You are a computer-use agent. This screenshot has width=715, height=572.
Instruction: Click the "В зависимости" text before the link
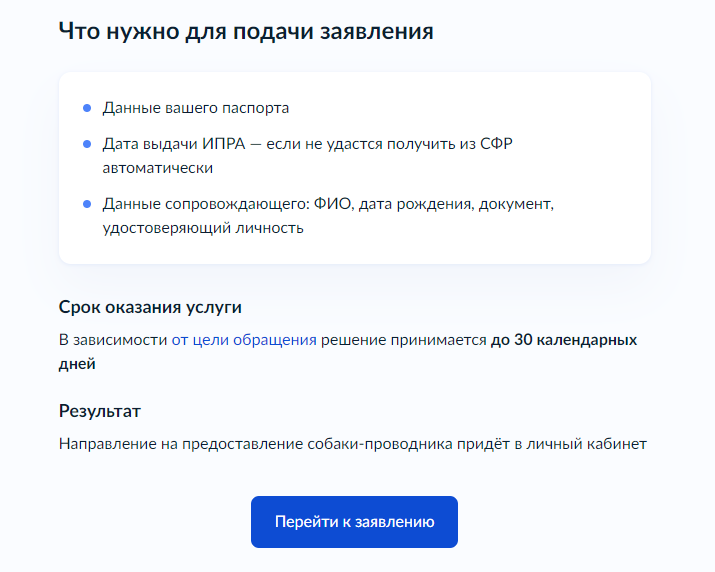[113, 340]
